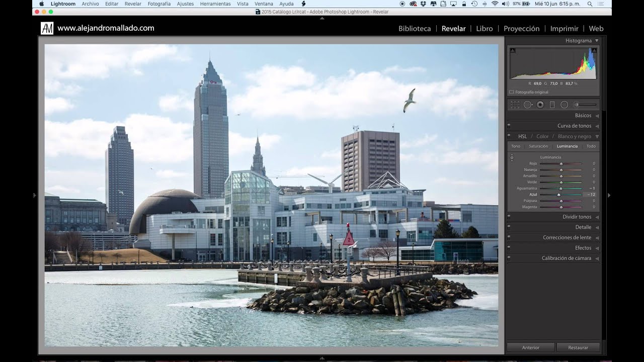The height and width of the screenshot is (362, 644).
Task: Toggle Calibración de cámara panel switch
Action: click(x=509, y=258)
